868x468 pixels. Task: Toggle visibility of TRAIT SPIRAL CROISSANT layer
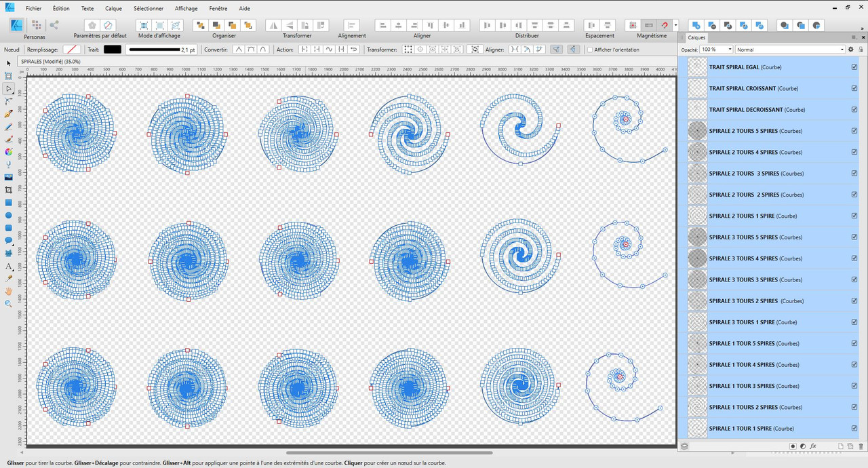coord(854,88)
